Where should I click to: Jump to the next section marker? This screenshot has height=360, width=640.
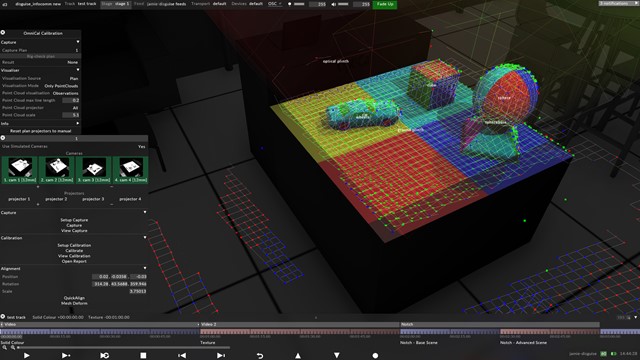pos(221,356)
